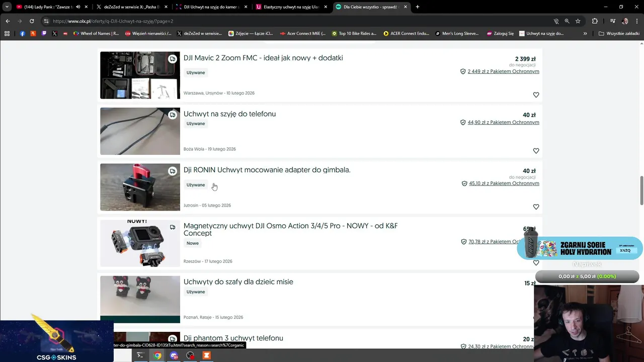Open Uchwyty do szafy dla dzieci misie listing
Viewport: 644px width, 362px height.
pos(238,282)
